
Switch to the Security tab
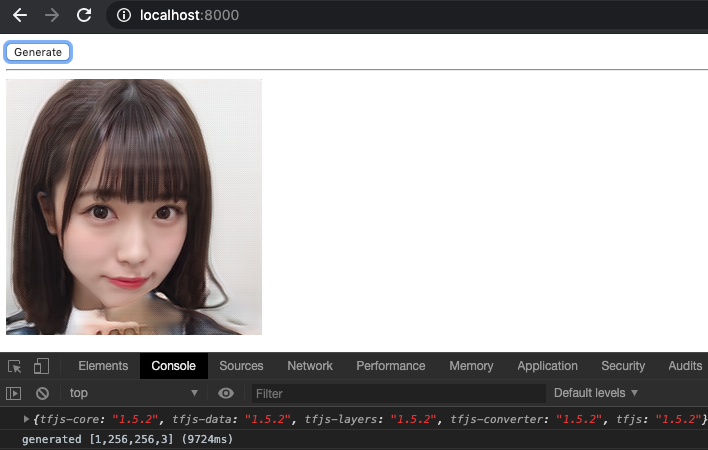tap(623, 366)
